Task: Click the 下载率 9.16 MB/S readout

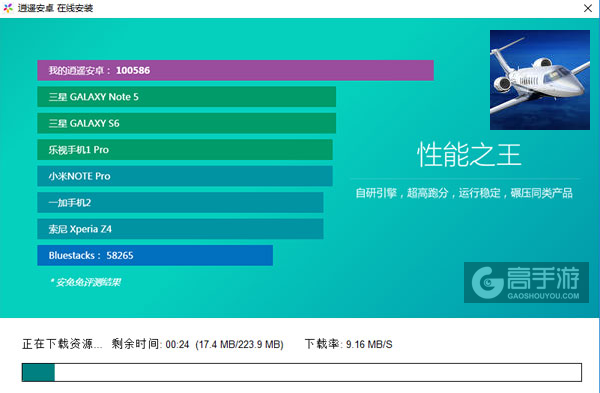Action: 348,344
